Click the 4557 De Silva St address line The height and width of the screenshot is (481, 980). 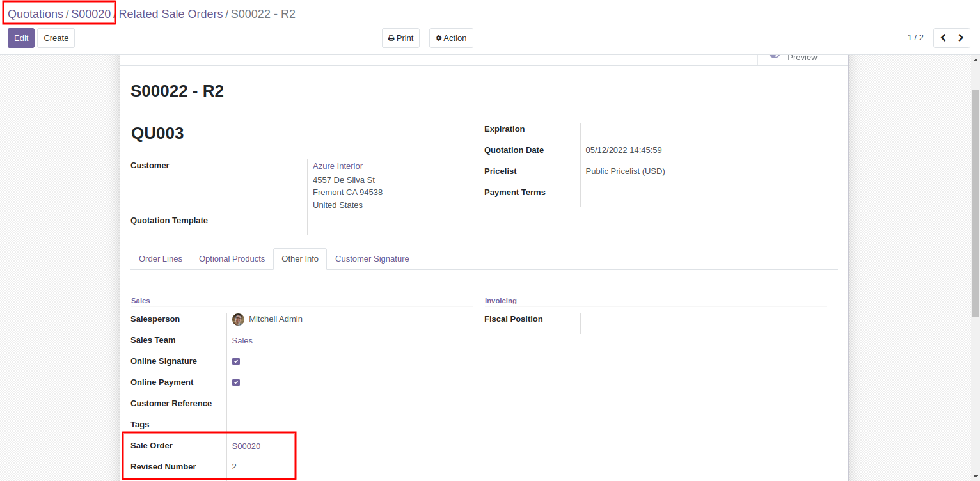[344, 180]
